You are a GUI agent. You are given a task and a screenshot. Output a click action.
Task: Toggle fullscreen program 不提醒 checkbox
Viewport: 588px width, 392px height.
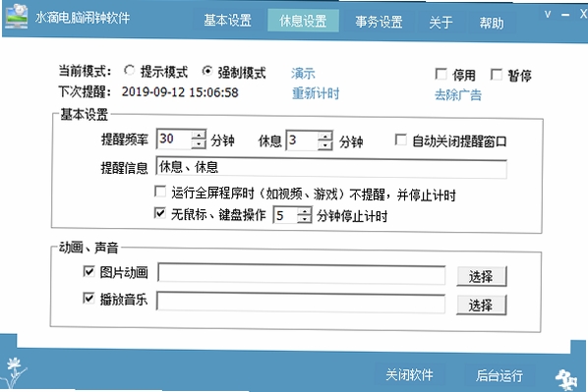pos(160,192)
